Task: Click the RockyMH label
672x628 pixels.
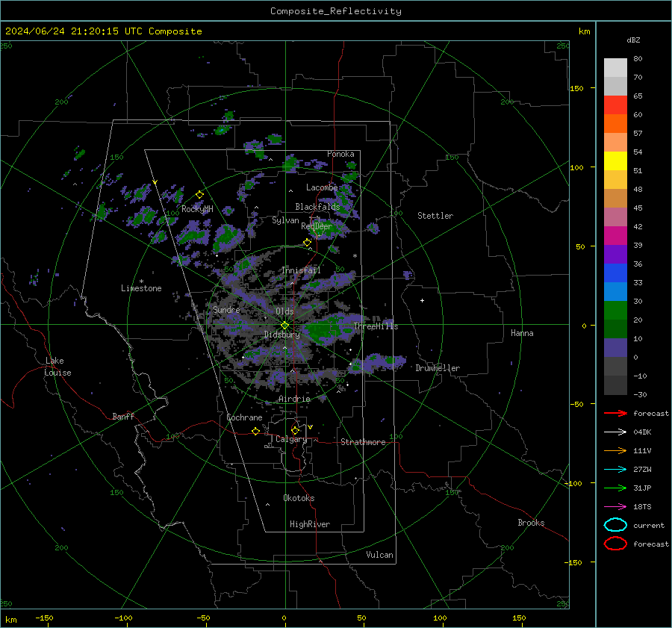Action: pyautogui.click(x=197, y=209)
